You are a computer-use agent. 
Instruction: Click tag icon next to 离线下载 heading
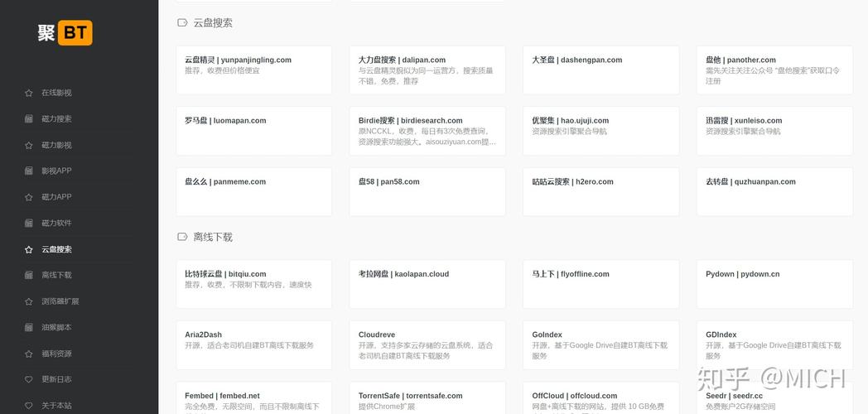coord(182,237)
